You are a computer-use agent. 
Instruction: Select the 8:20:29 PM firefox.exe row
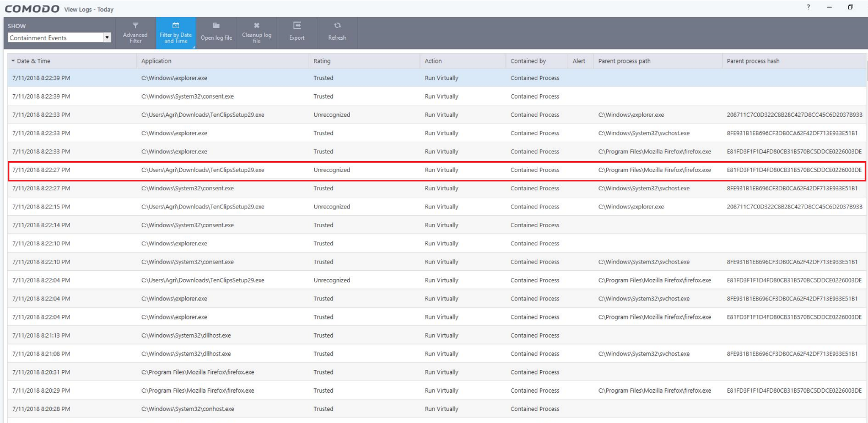pyautogui.click(x=436, y=390)
